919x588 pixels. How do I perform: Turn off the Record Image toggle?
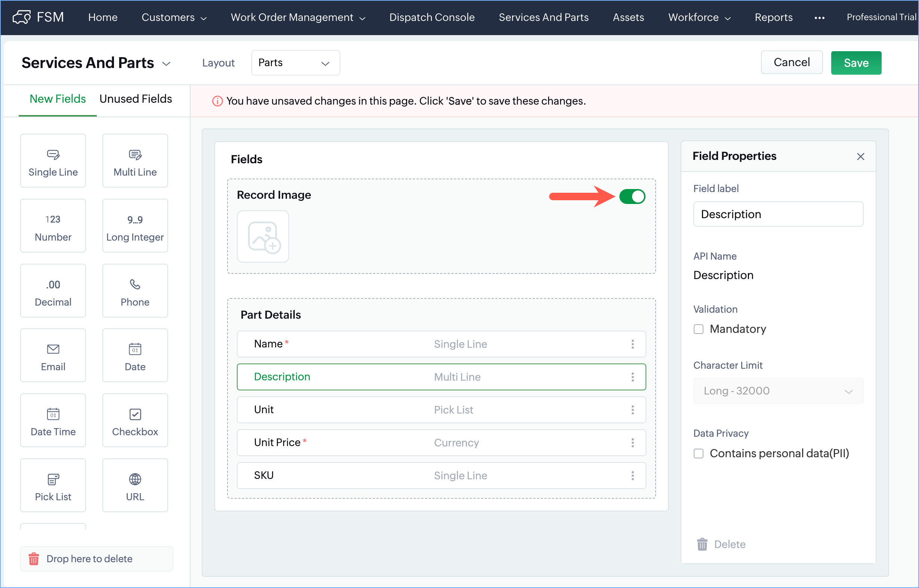(632, 196)
